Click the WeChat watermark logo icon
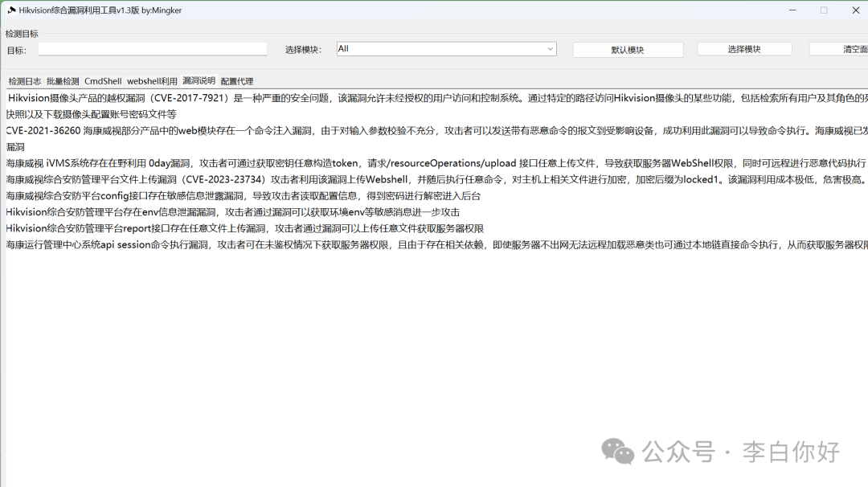 click(x=617, y=451)
